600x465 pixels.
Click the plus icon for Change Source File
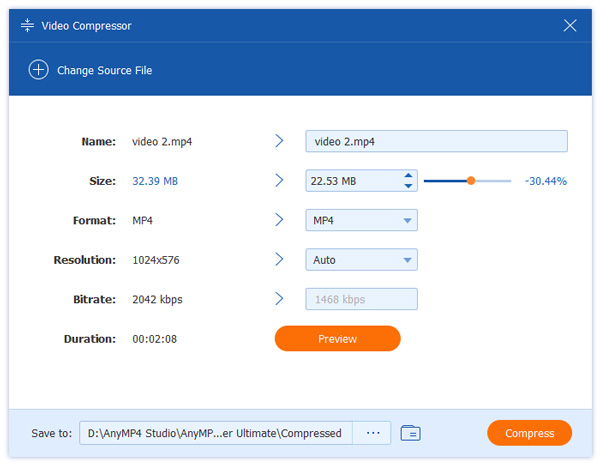tap(38, 70)
